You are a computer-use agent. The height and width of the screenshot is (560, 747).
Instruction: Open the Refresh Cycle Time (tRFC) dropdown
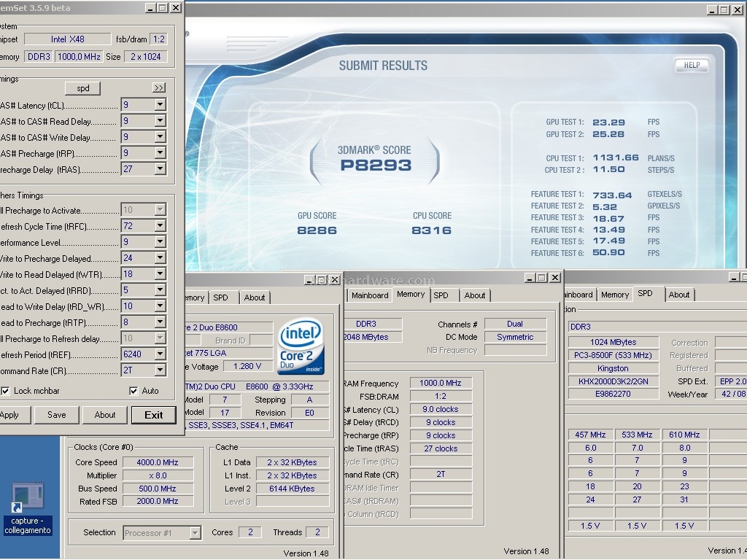[160, 226]
